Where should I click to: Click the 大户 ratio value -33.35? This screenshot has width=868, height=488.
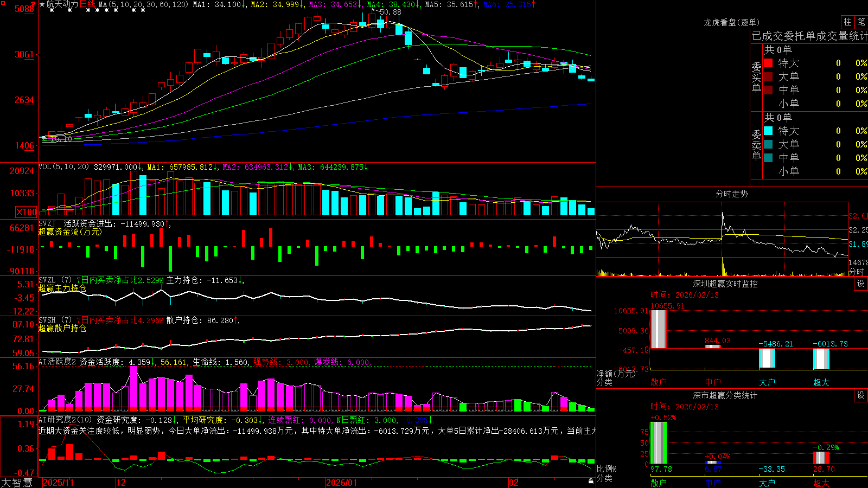pos(772,469)
